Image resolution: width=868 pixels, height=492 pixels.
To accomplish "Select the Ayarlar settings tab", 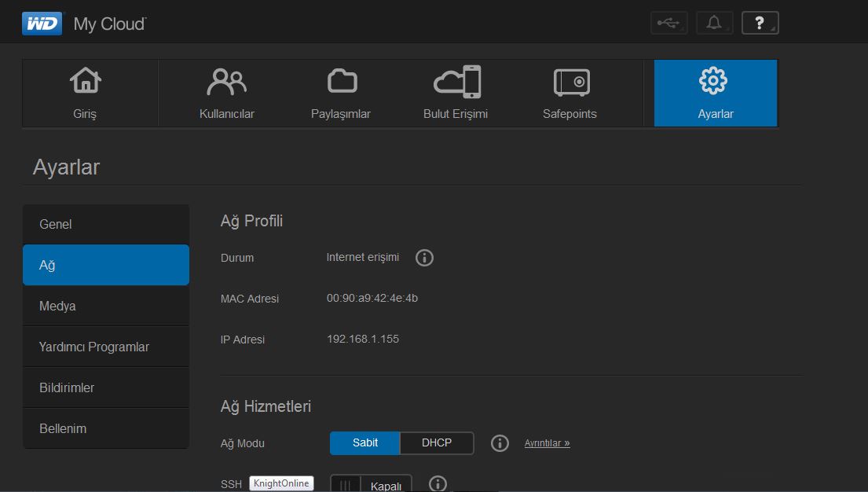I will pyautogui.click(x=715, y=93).
